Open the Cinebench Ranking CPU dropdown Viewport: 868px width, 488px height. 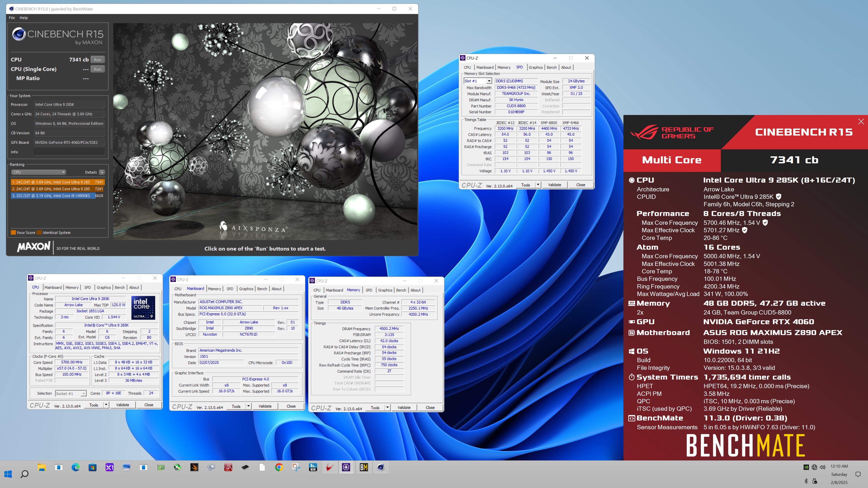(38, 172)
